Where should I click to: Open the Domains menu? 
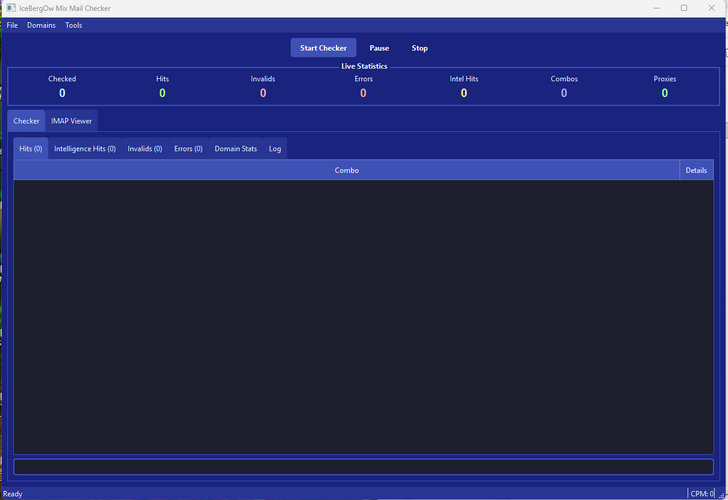click(41, 25)
